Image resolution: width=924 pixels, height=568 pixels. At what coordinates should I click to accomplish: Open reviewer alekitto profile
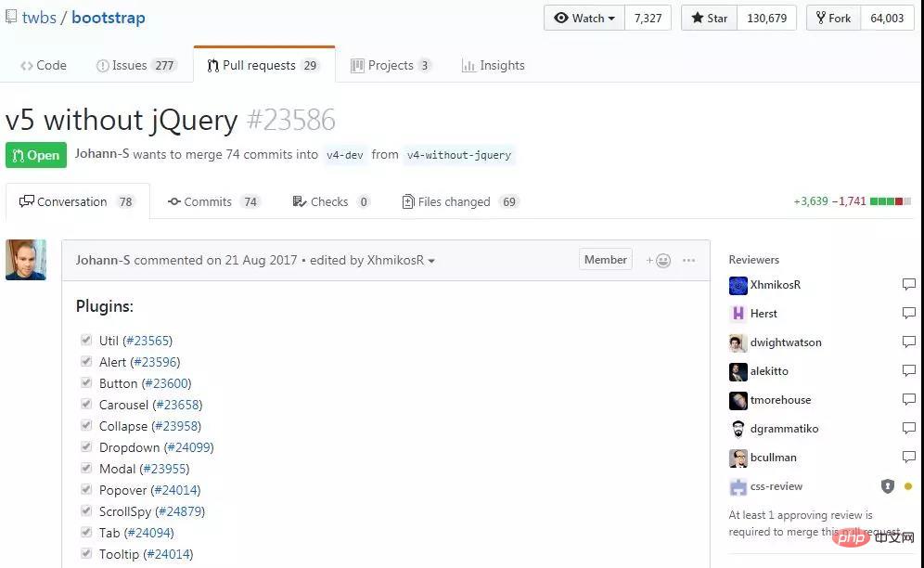coord(769,371)
